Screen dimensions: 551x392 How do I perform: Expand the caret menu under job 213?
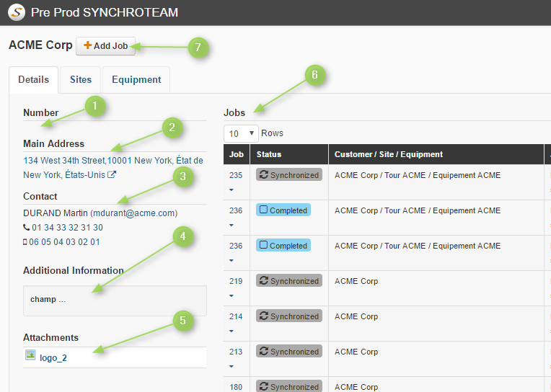coord(232,366)
